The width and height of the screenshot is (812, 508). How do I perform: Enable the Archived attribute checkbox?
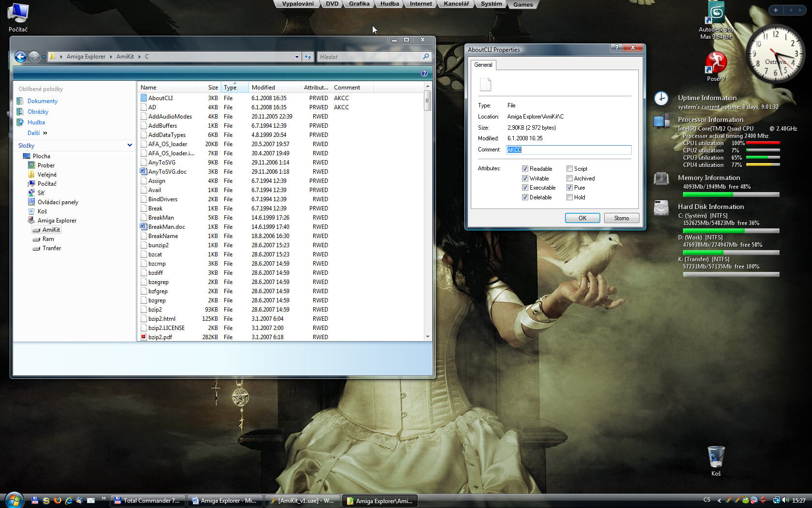569,179
